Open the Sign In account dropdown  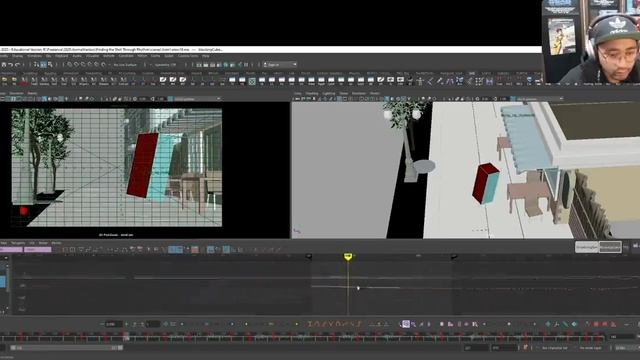(280, 64)
